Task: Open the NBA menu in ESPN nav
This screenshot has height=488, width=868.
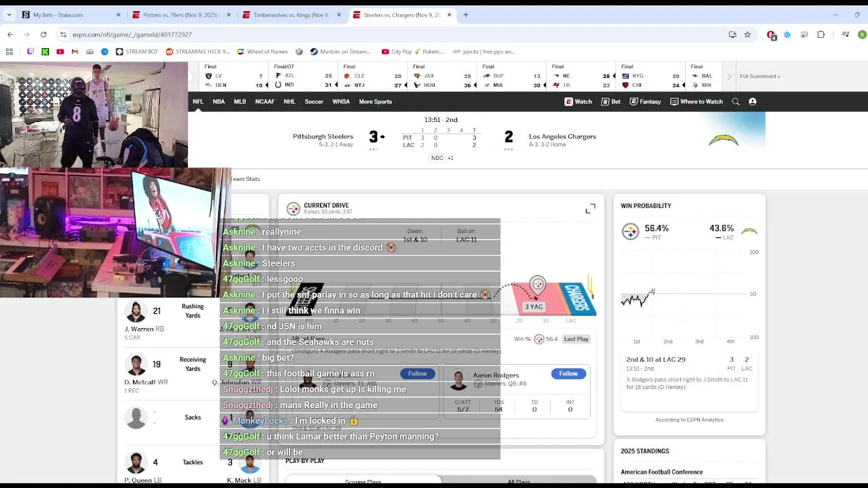Action: pos(218,102)
